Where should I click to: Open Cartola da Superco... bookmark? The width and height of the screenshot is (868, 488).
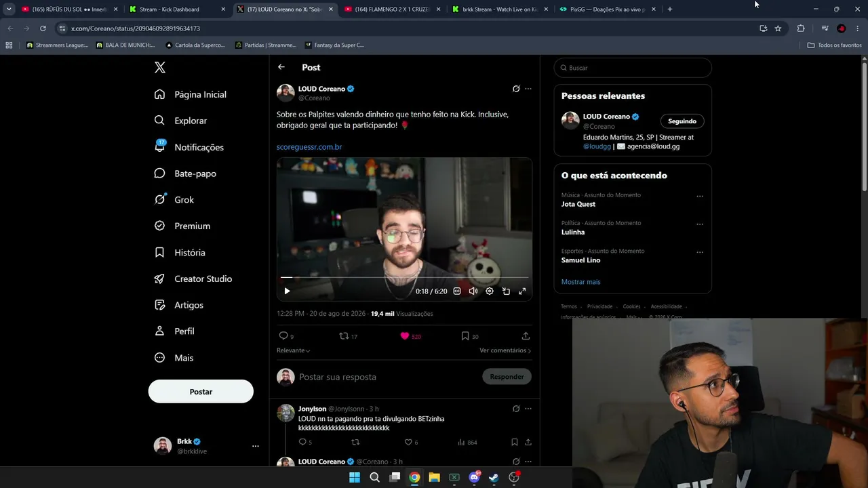[195, 45]
